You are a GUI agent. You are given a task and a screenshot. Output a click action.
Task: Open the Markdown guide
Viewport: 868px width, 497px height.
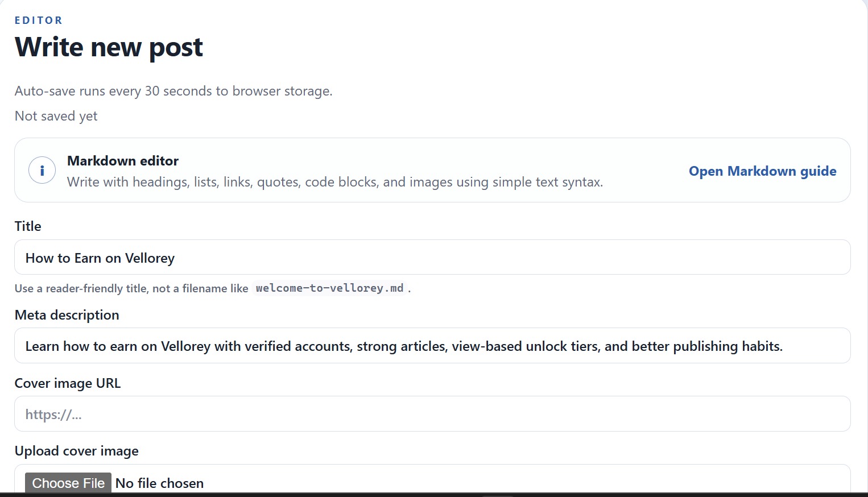(x=762, y=171)
